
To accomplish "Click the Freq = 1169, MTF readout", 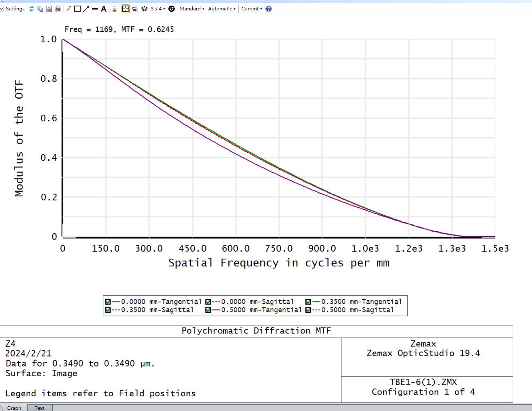I will [119, 29].
